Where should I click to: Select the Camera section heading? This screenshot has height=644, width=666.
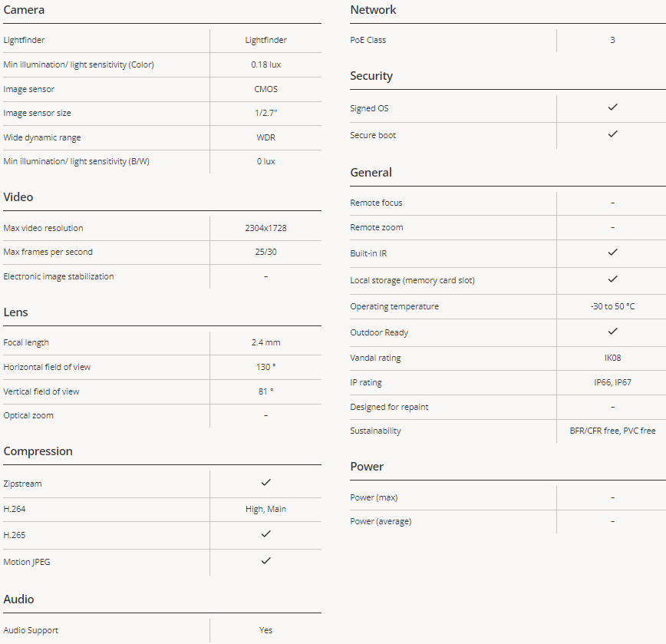(x=24, y=10)
